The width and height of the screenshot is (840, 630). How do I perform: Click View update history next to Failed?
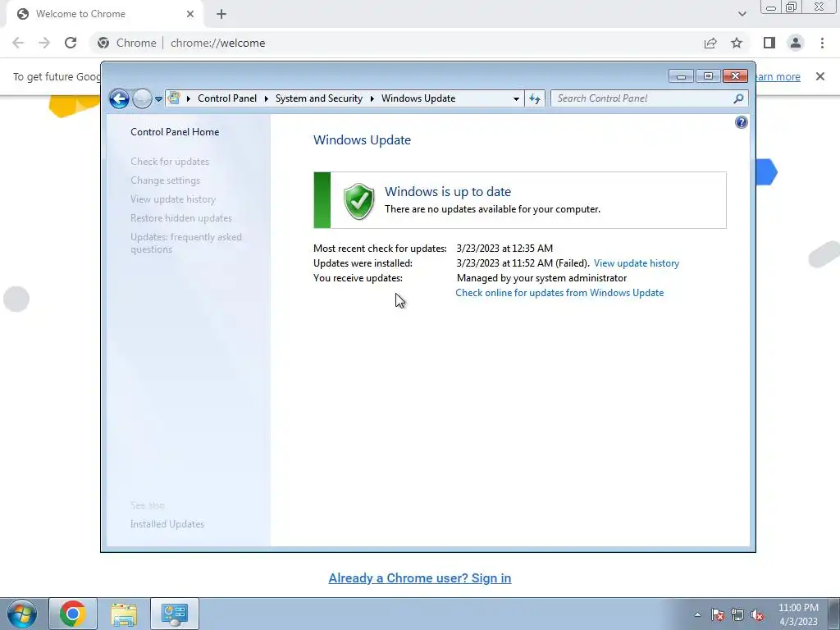point(637,263)
